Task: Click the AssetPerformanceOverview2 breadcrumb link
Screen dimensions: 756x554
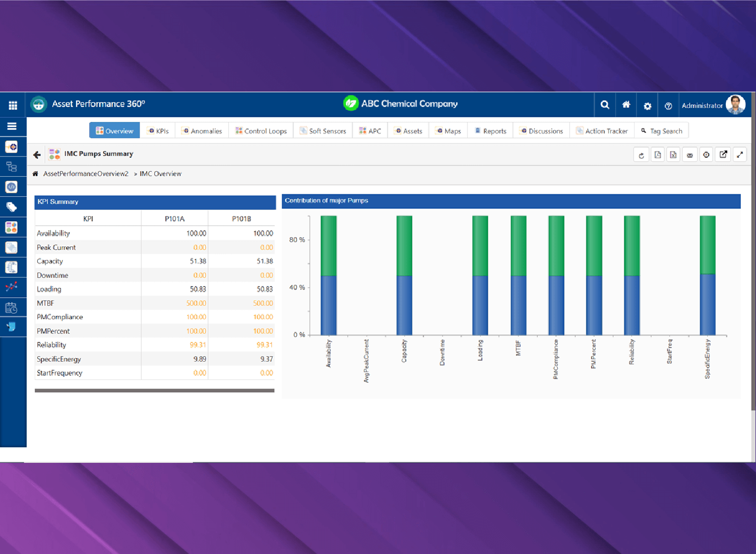Action: [86, 174]
